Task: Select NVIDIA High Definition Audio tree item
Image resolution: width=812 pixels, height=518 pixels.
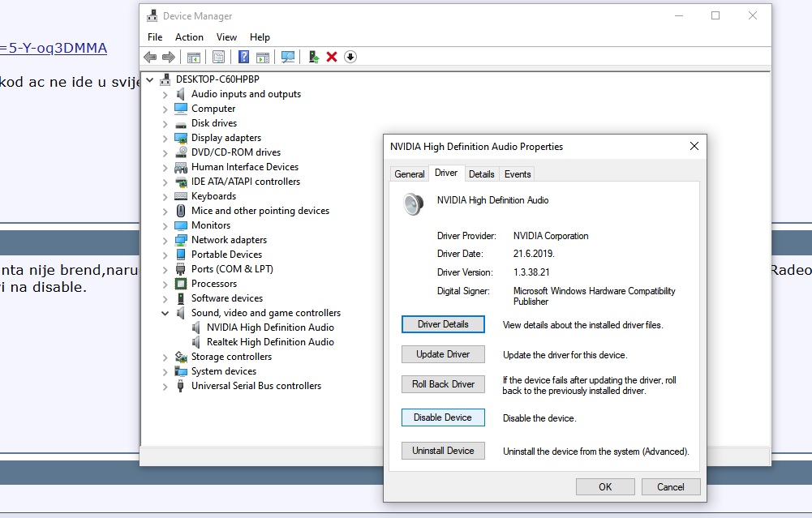Action: tap(270, 327)
